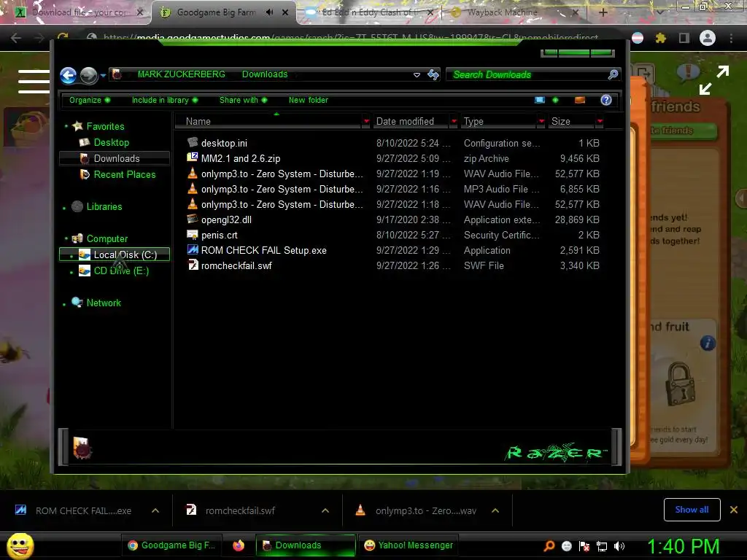Viewport: 747px width, 560px height.
Task: Open the Organize menu
Action: click(x=90, y=100)
